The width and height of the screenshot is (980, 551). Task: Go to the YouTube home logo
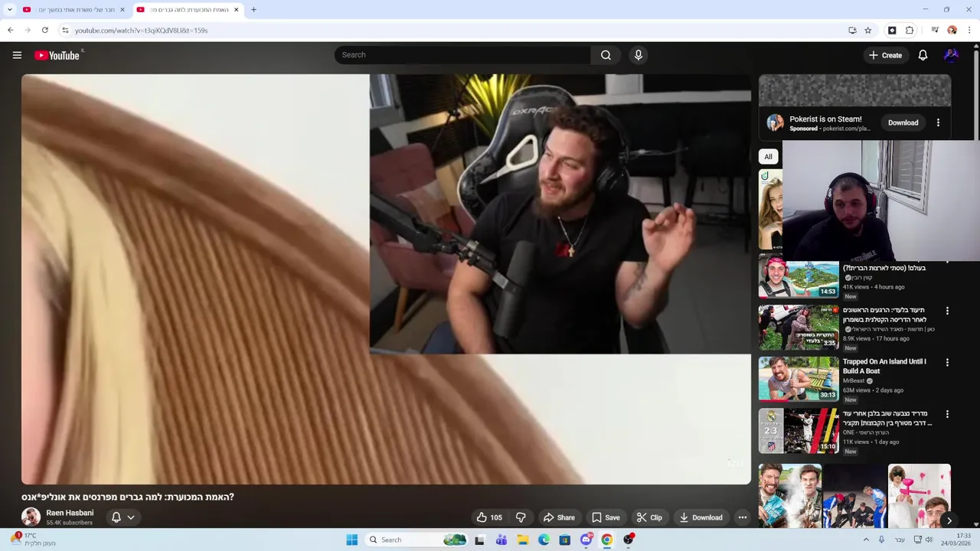point(57,55)
